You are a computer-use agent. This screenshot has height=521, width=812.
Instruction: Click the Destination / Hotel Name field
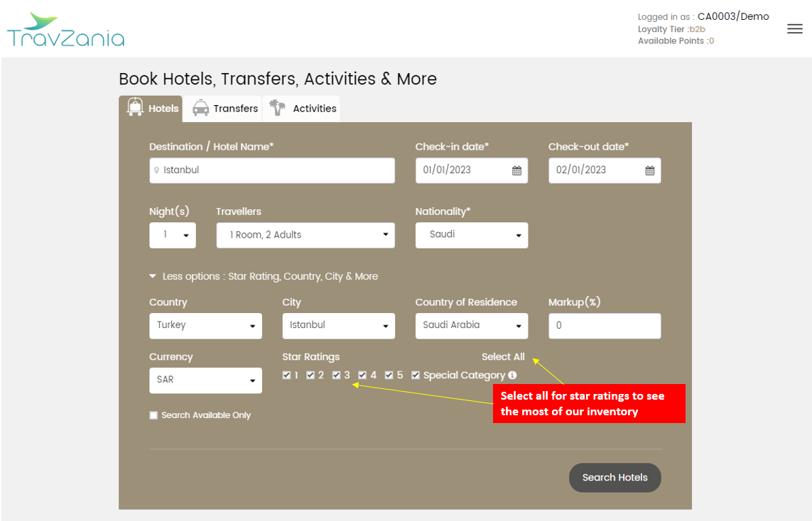pos(274,170)
